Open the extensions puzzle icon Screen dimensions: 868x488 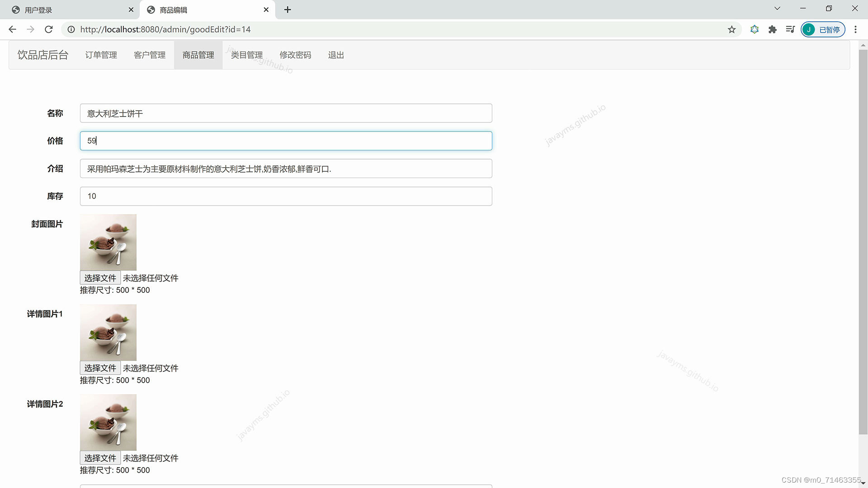(x=772, y=29)
